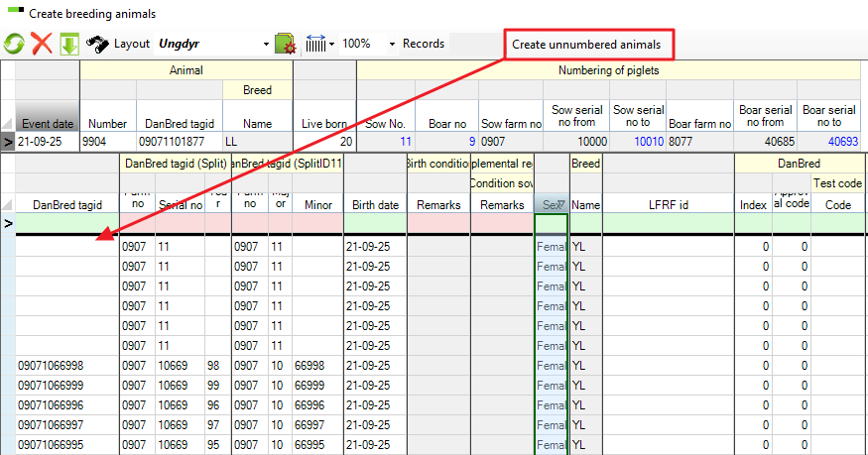Image resolution: width=868 pixels, height=455 pixels.
Task: Click Sow serial no to header
Action: coord(638,116)
